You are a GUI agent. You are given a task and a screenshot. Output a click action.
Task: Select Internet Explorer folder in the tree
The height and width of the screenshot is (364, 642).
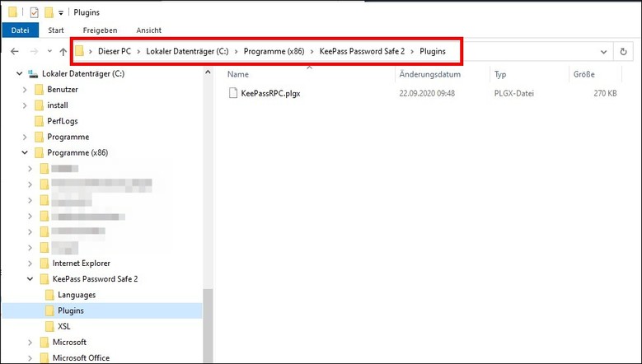coord(81,264)
